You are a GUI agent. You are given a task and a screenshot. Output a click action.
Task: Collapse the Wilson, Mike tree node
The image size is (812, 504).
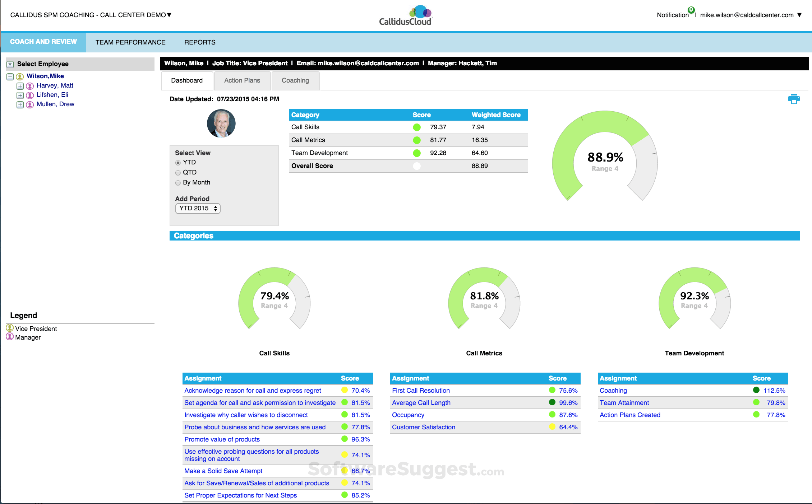[x=10, y=76]
